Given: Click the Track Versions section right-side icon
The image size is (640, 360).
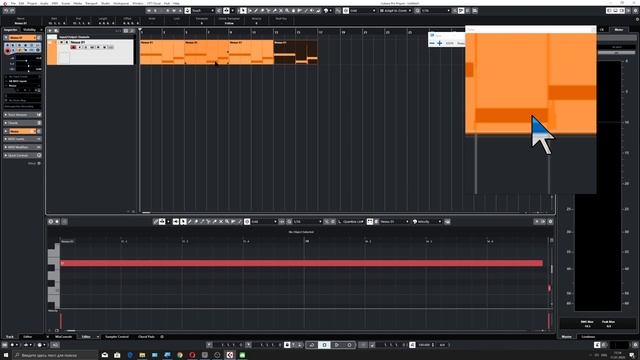Looking at the screenshot, I should 39,115.
